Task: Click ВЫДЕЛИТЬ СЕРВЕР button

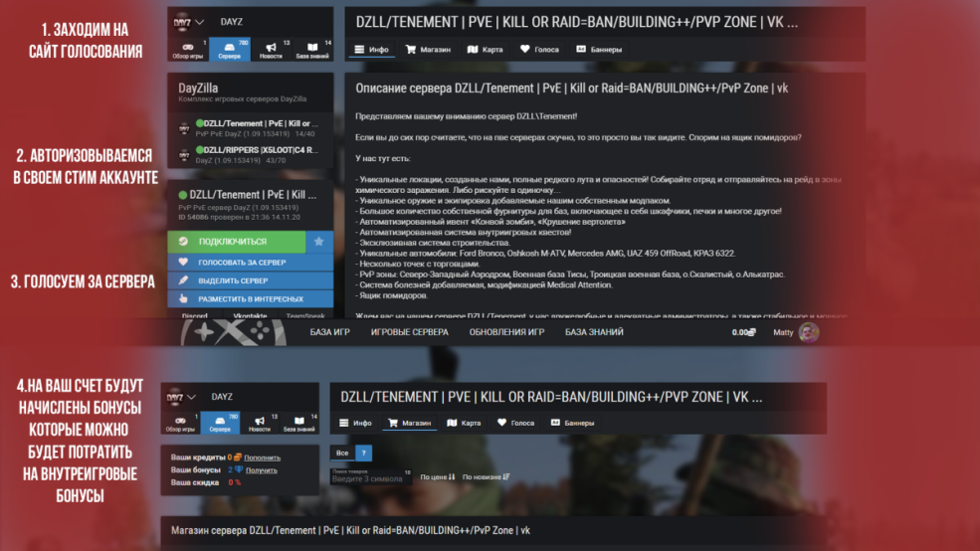Action: (250, 280)
